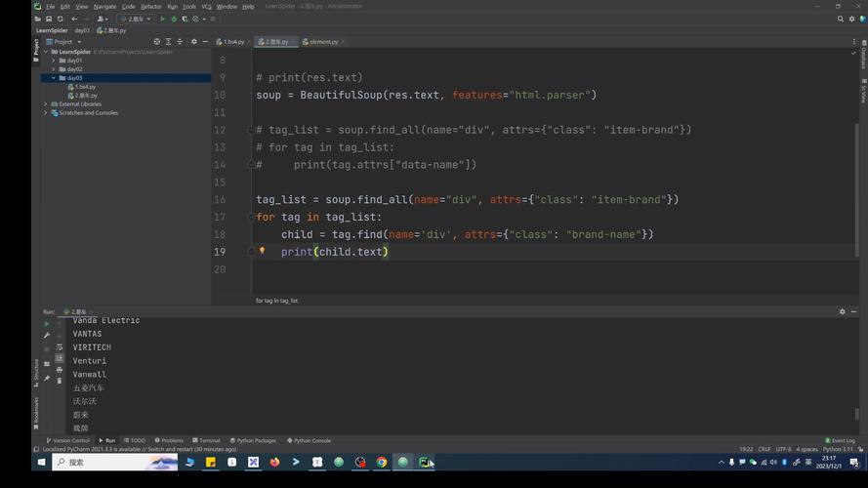The width and height of the screenshot is (868, 488).
Task: Collapse the day03 folder
Action: pyautogui.click(x=54, y=78)
